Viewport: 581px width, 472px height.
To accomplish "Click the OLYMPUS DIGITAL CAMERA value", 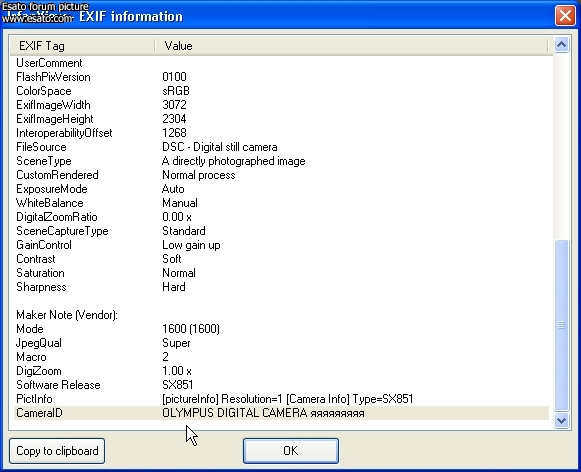I will 263,413.
